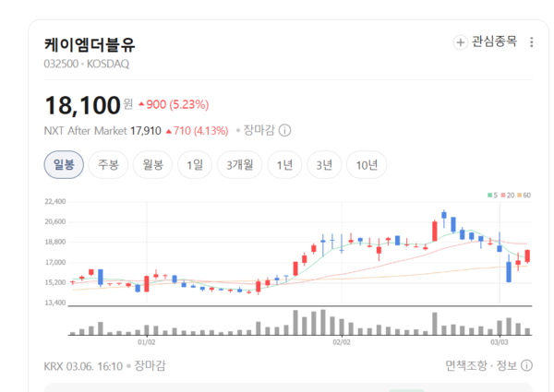Select the 일봉 daily chart tab
The image size is (554, 392).
pos(64,165)
